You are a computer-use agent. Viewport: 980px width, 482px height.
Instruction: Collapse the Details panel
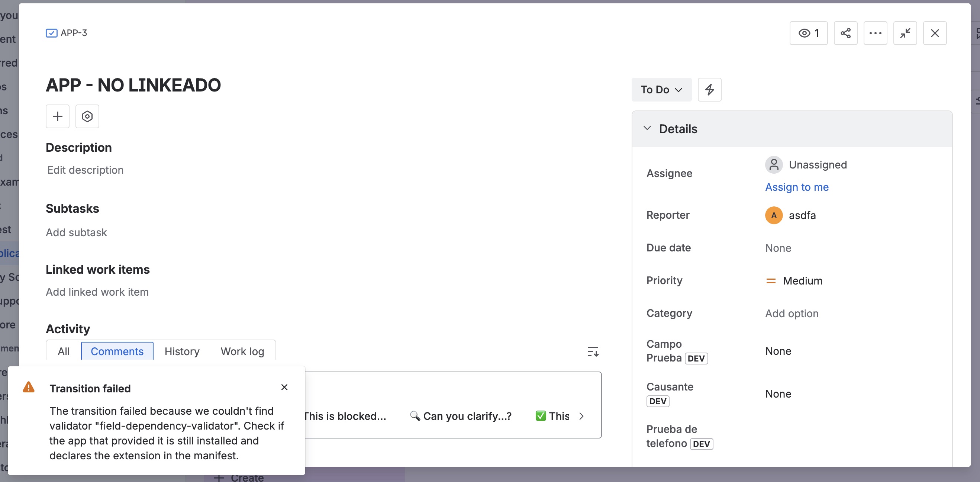click(x=647, y=129)
